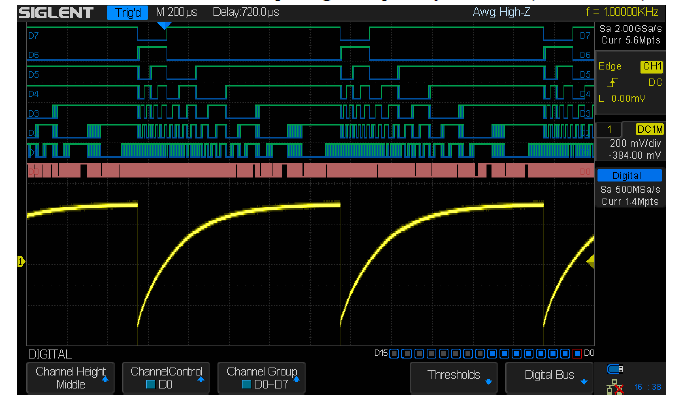Screen dimensions: 688x402
Task: Click the DIGITAL menu title label
Action: click(50, 354)
